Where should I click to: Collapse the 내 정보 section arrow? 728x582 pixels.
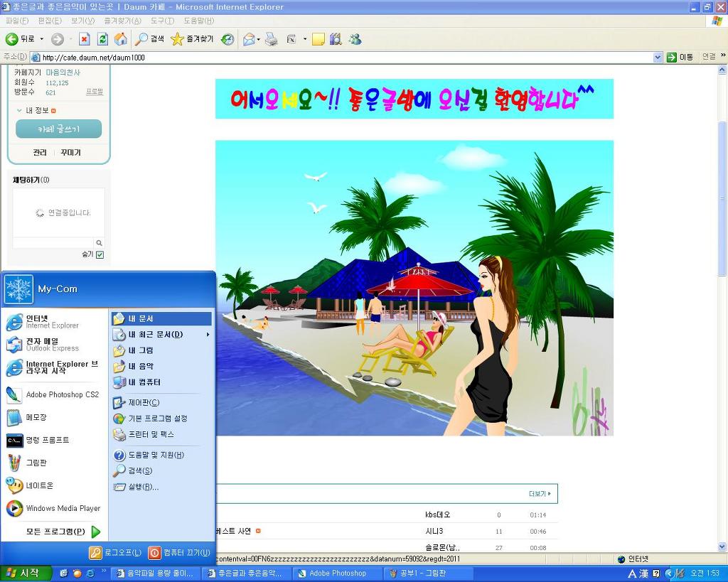point(19,110)
